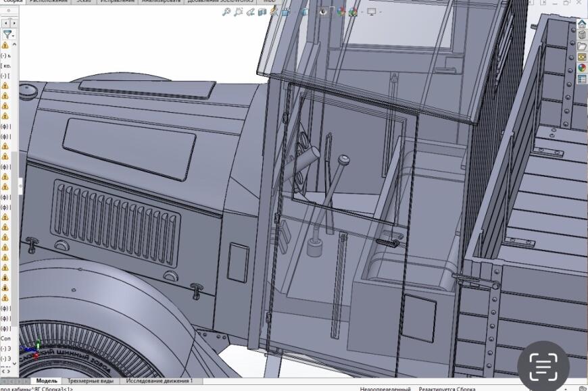
Task: Open View Settings monitor icon
Action: coord(372,12)
